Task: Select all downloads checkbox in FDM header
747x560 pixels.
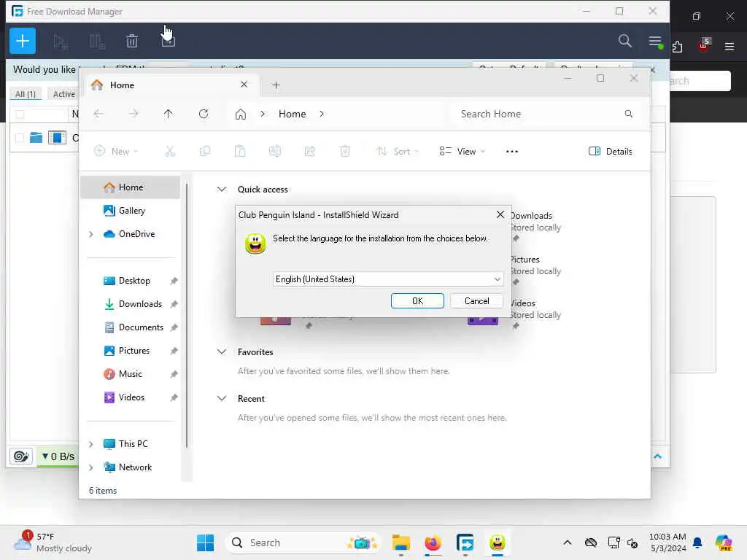Action: click(x=20, y=114)
